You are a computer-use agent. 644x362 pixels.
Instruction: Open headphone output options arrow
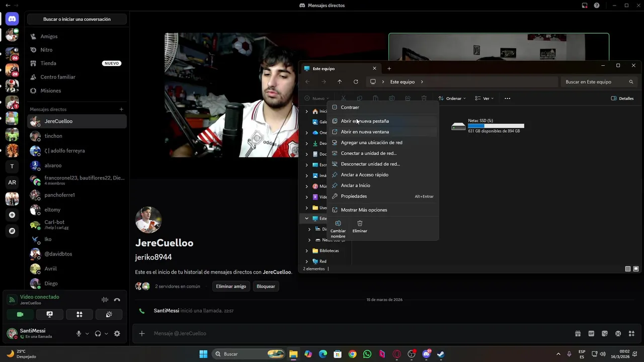[106, 333]
